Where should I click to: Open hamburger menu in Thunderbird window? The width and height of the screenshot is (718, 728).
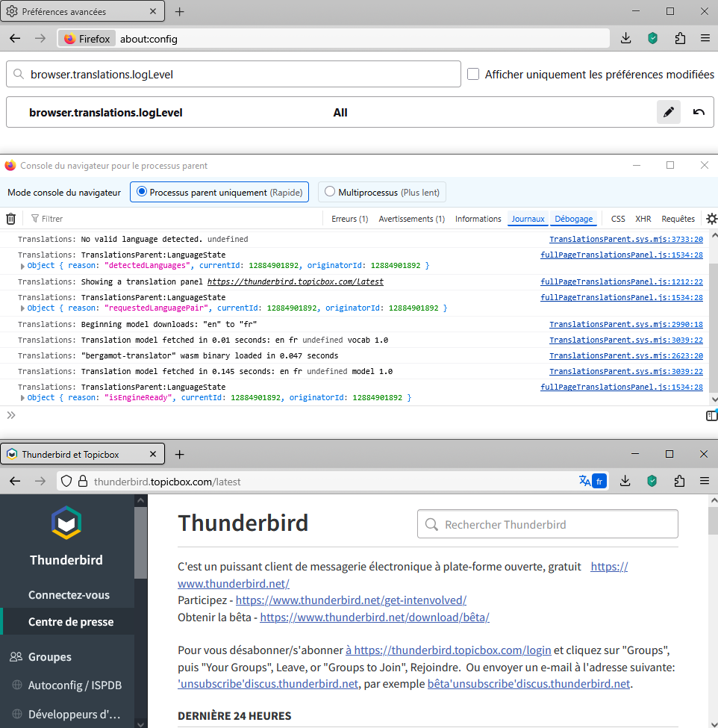coord(705,482)
